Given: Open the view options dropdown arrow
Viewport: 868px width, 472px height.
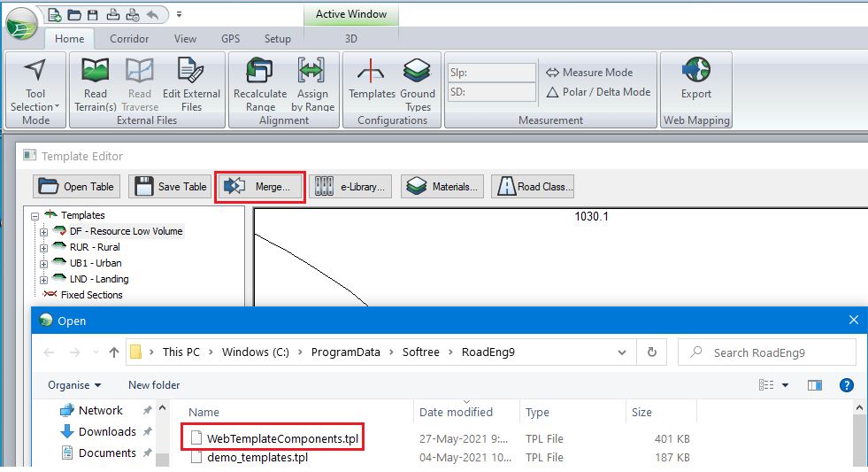Looking at the screenshot, I should tap(785, 385).
